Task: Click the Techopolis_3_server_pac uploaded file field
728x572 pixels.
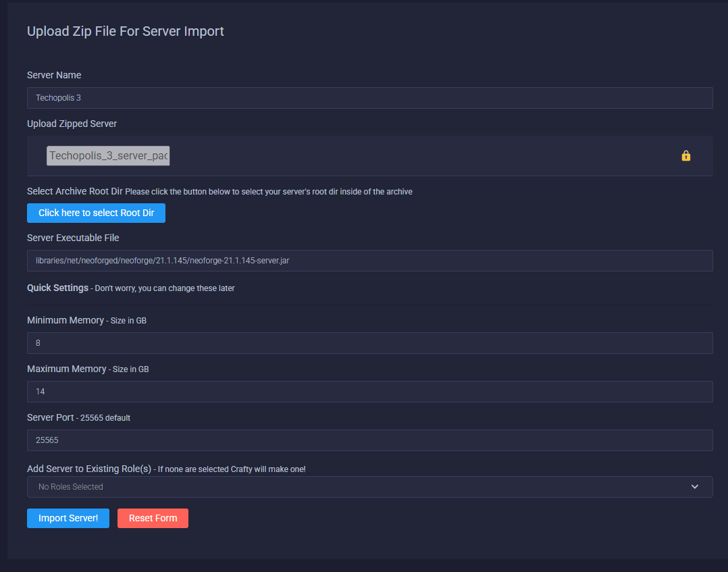Action: pos(108,156)
